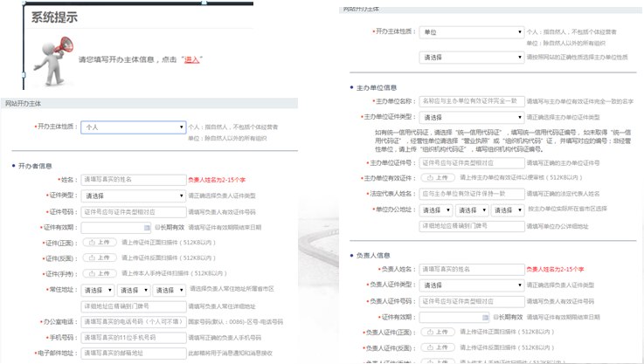Open first 常住地址 province dropdown
Image resolution: width=644 pixels, height=364 pixels.
97,290
